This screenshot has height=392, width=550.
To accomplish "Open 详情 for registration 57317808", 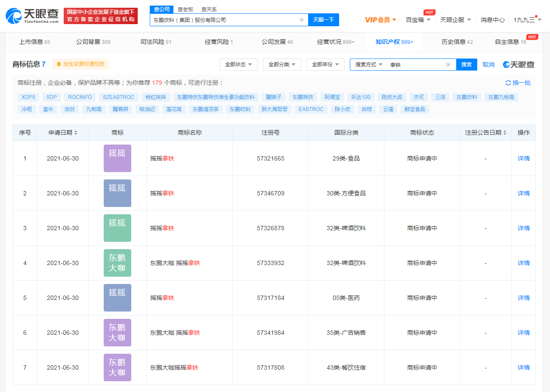I will (x=524, y=367).
